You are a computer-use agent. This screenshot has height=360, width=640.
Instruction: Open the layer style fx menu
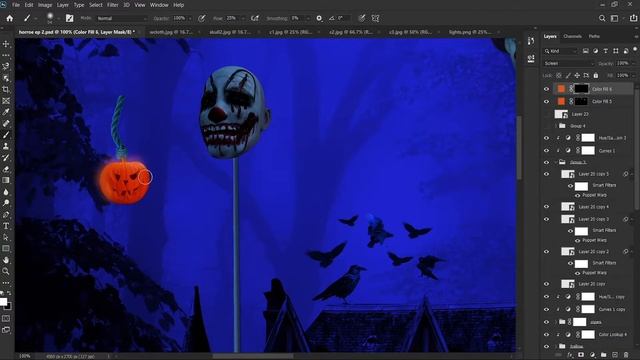[x=570, y=355]
